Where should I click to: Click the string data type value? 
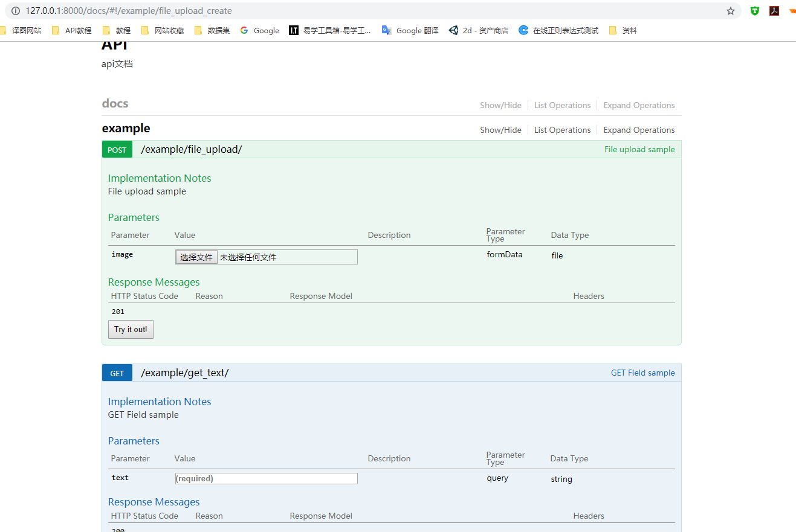pyautogui.click(x=561, y=479)
